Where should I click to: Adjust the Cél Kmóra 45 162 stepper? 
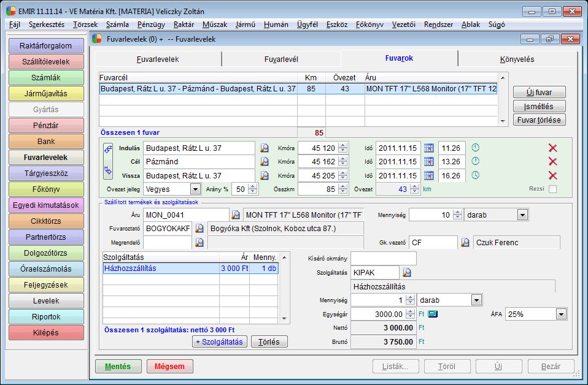click(342, 161)
